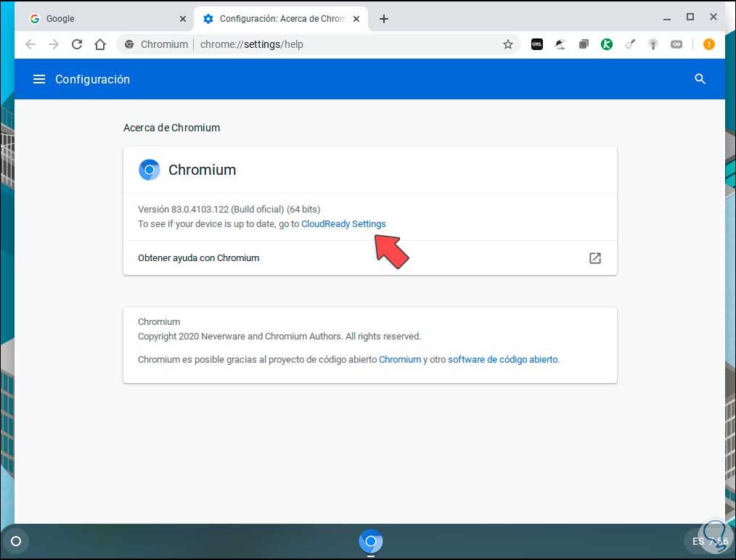Click the bird-shaped extension icon
Screen dimensions: 736x560
(560, 44)
